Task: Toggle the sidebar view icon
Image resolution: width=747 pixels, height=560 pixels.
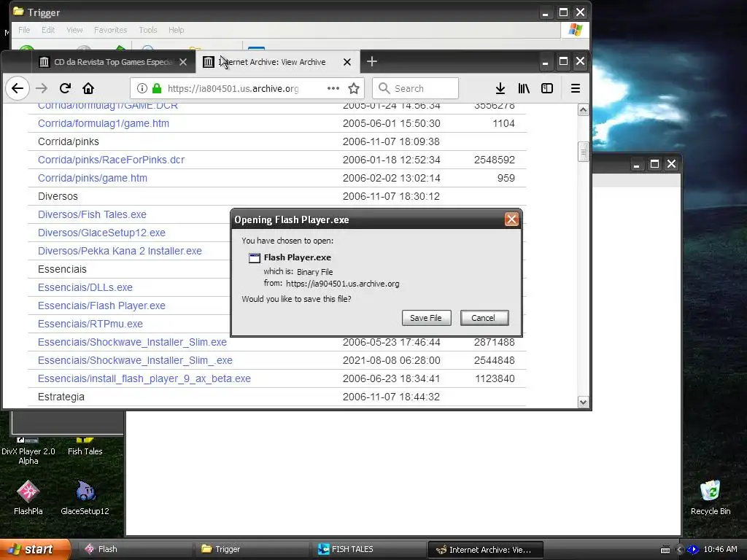Action: click(x=547, y=88)
